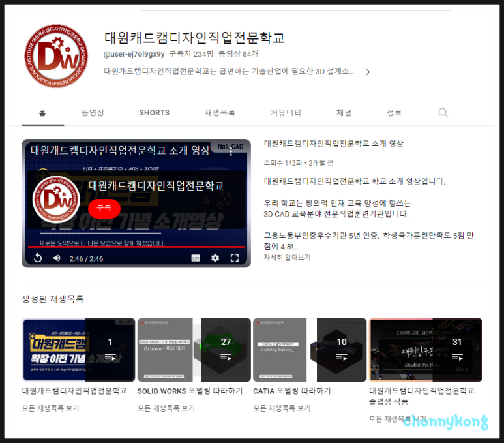Open the SHORTS tab
The height and width of the screenshot is (443, 504).
[x=155, y=113]
